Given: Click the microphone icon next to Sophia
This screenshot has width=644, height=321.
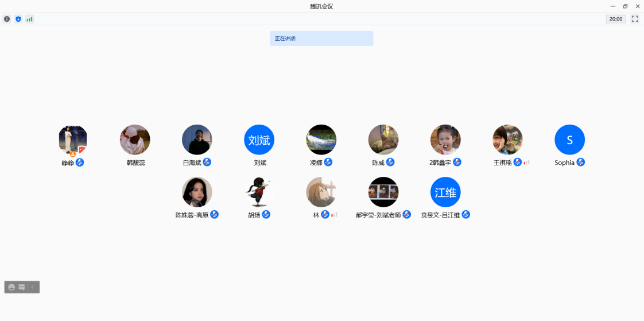Looking at the screenshot, I should (580, 163).
